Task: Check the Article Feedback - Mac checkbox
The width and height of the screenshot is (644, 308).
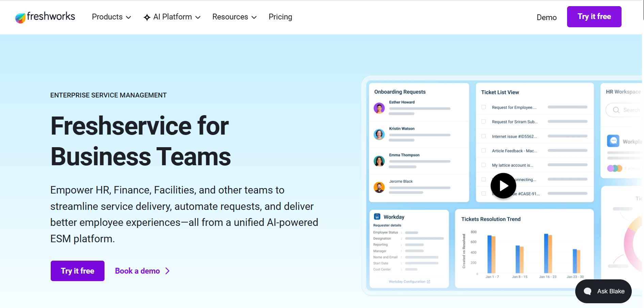Action: click(483, 151)
